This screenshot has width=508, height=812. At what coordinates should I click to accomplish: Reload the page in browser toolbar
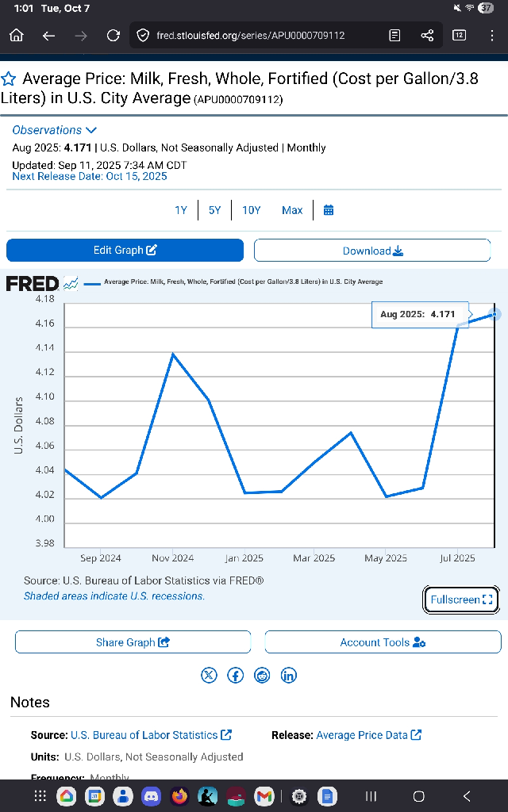[x=114, y=35]
